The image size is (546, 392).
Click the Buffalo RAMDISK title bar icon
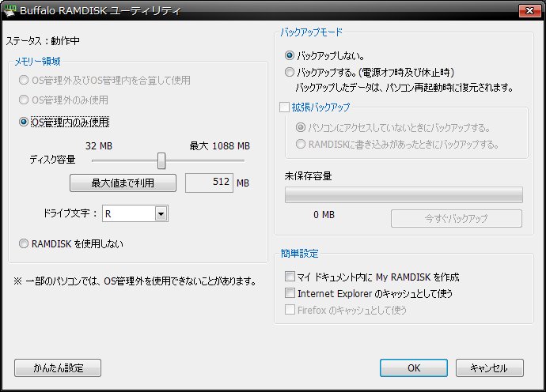click(x=9, y=10)
